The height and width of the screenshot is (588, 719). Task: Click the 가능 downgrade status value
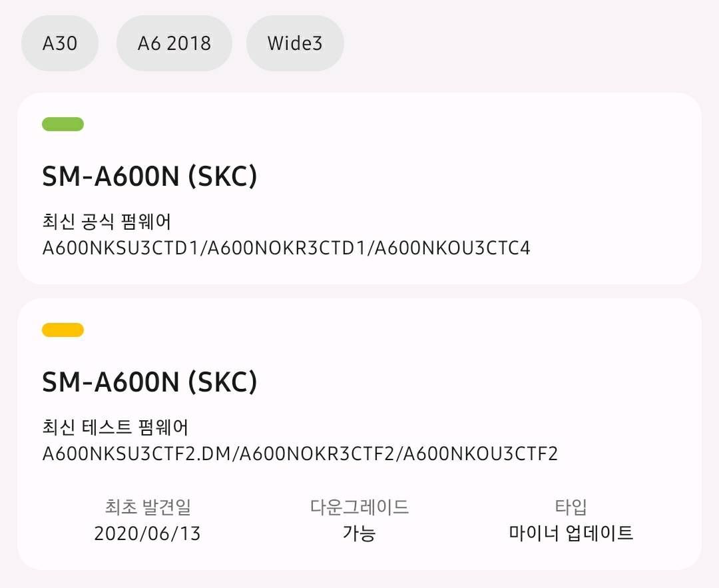(x=359, y=533)
